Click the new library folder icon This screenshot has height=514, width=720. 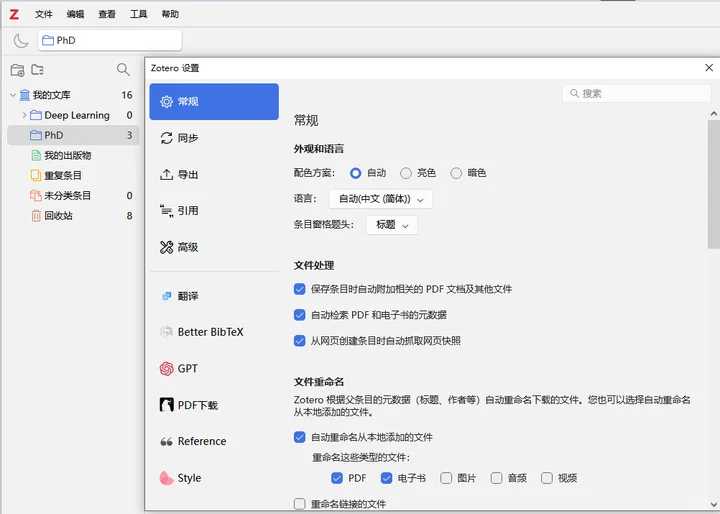point(37,70)
